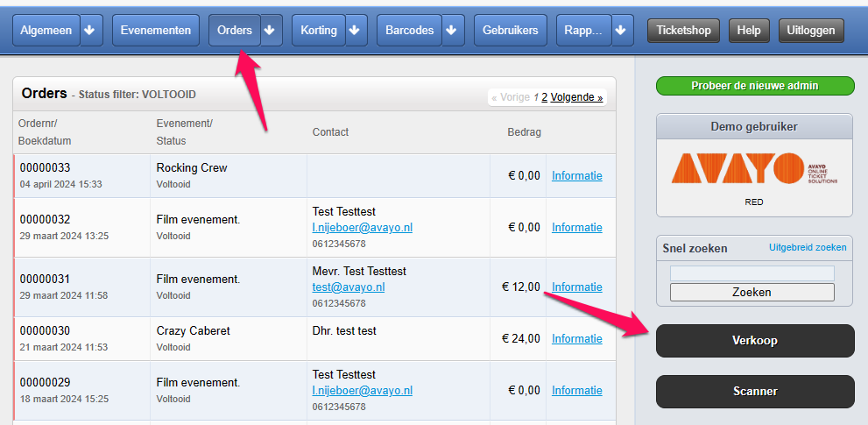Click the Help button
Screen dimensions: 868x425
point(749,31)
